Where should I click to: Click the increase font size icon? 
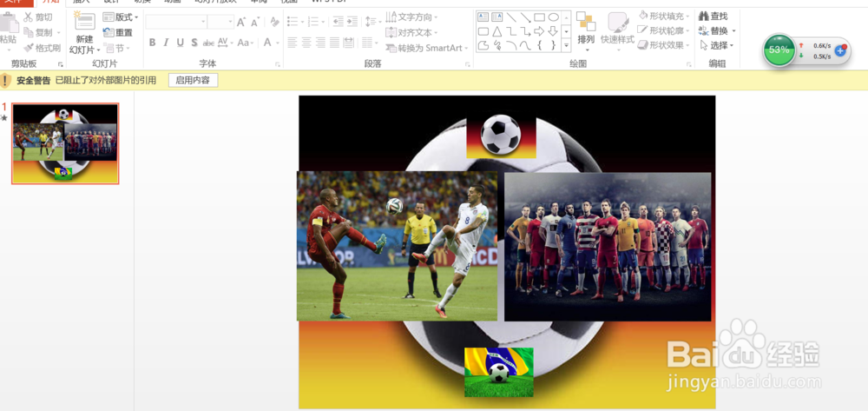click(241, 22)
